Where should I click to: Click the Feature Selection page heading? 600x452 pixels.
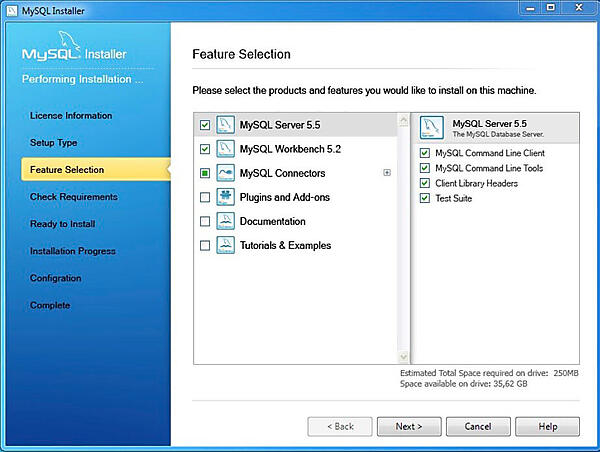[x=241, y=54]
